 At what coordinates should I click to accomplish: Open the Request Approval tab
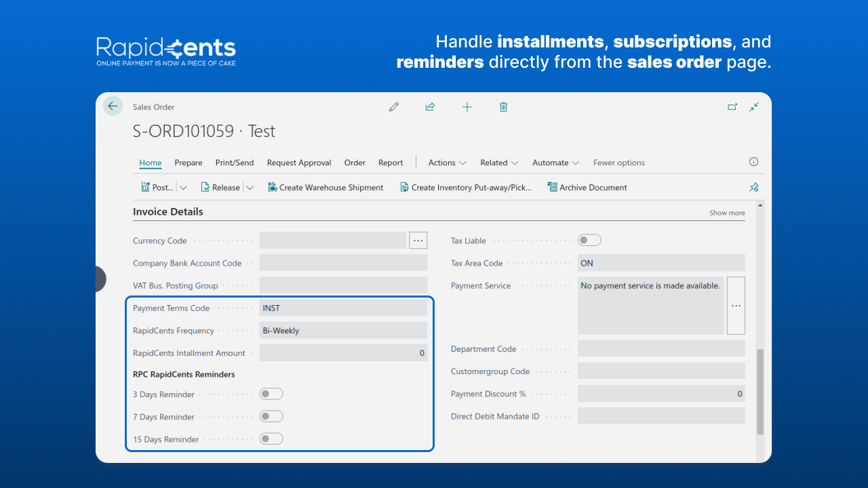pyautogui.click(x=299, y=163)
